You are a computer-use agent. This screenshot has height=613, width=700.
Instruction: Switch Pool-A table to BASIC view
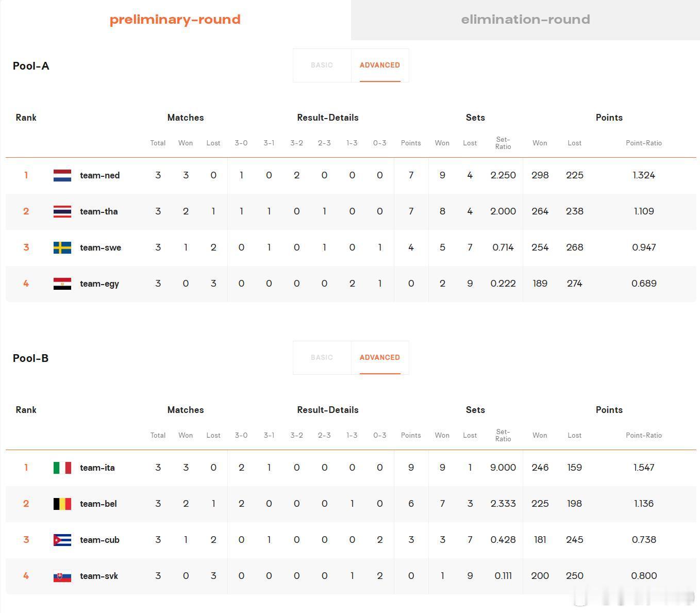click(x=322, y=65)
